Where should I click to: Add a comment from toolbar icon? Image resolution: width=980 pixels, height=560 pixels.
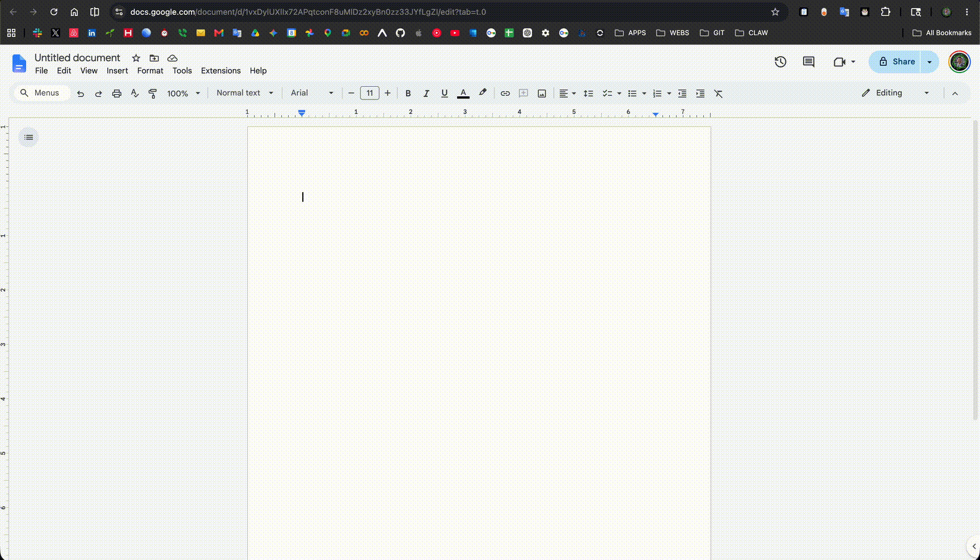[523, 94]
